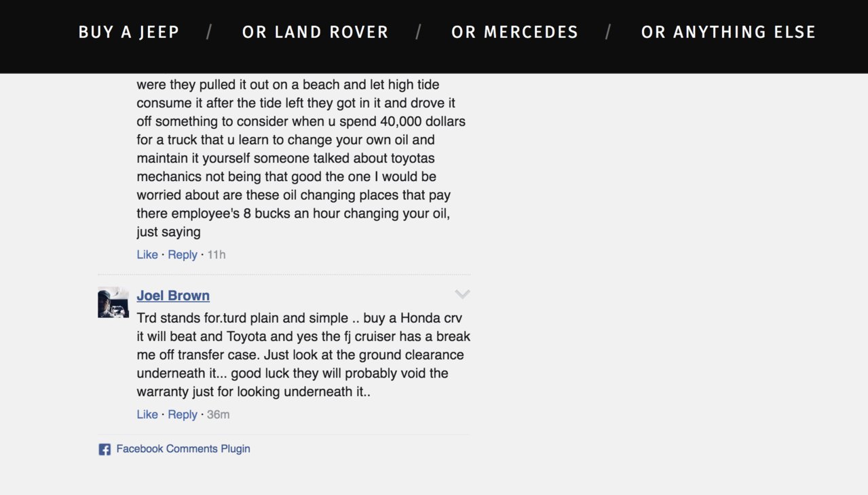
Task: Click the slash after BUY A JEEP
Action: (x=210, y=32)
